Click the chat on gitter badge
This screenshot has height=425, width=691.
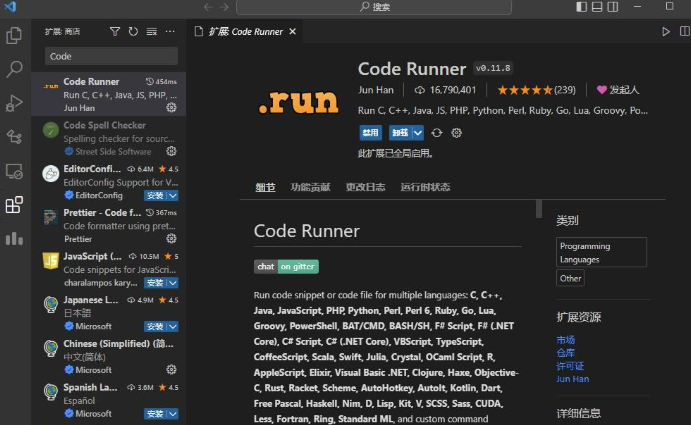point(286,266)
